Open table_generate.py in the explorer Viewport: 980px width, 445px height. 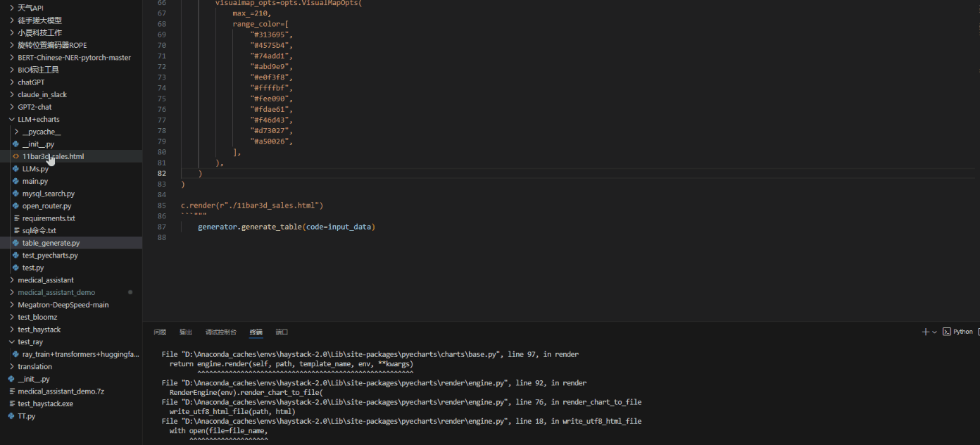(x=51, y=243)
